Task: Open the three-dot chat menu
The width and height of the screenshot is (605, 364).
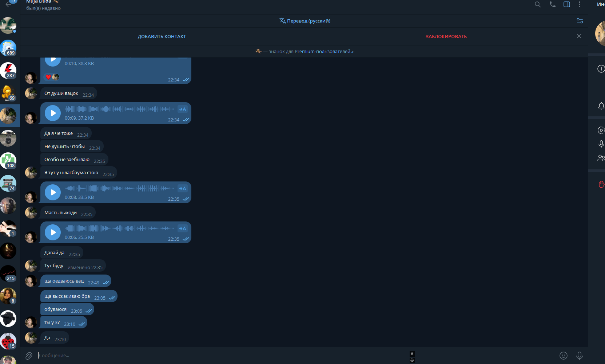Action: click(579, 4)
